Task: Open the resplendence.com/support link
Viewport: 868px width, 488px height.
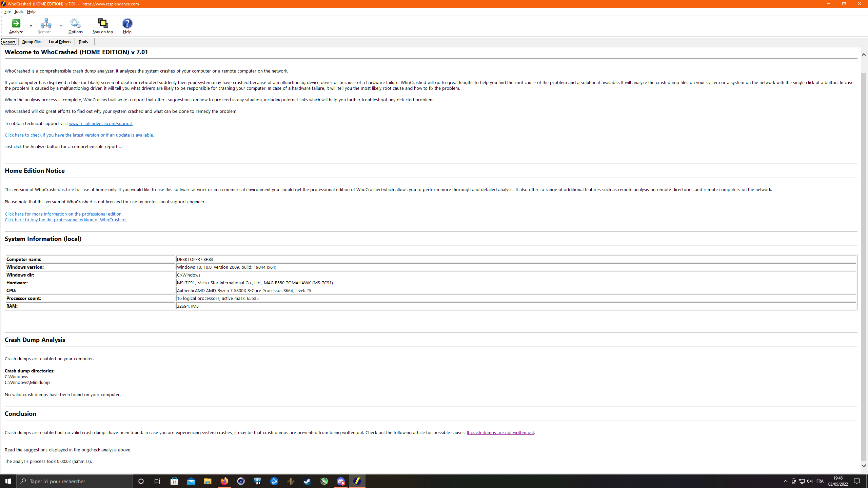Action: (101, 124)
